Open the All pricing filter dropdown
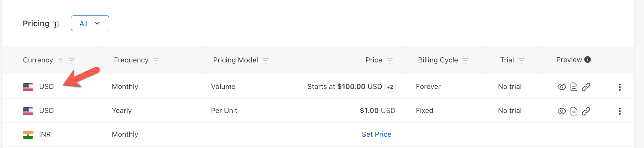Screen dimensions: 644x148 [x=90, y=23]
